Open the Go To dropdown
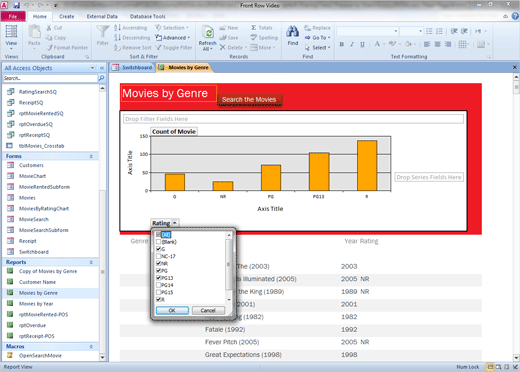The image size is (520, 372). (317, 38)
